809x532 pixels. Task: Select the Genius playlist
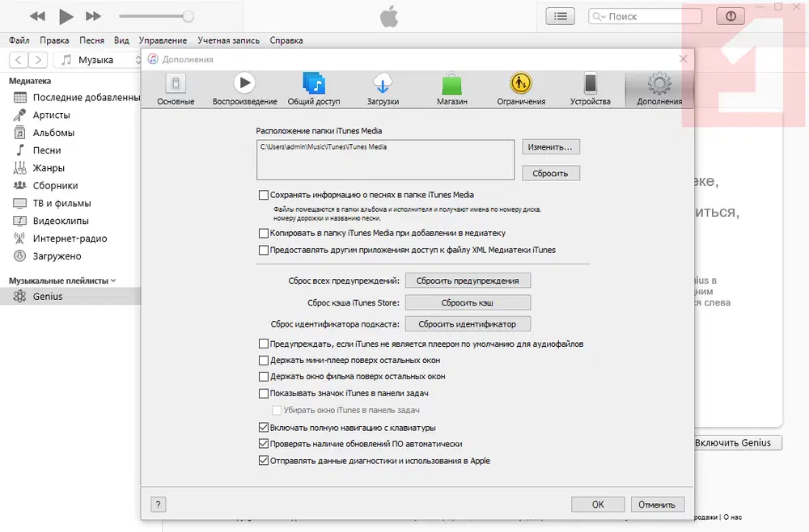coord(70,297)
